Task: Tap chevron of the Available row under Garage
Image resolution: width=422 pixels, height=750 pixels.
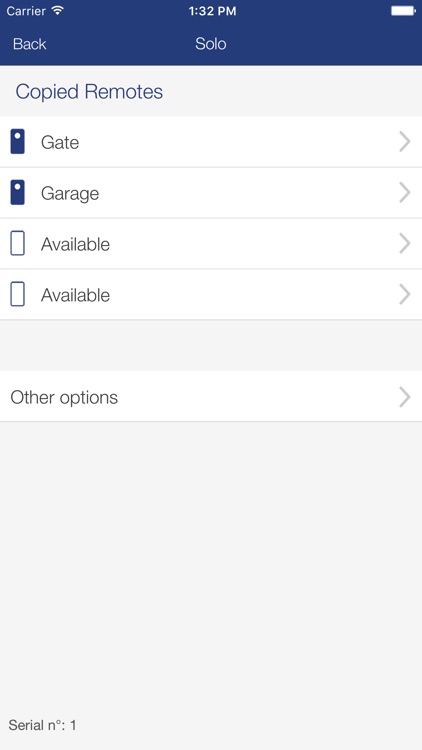Action: [405, 244]
